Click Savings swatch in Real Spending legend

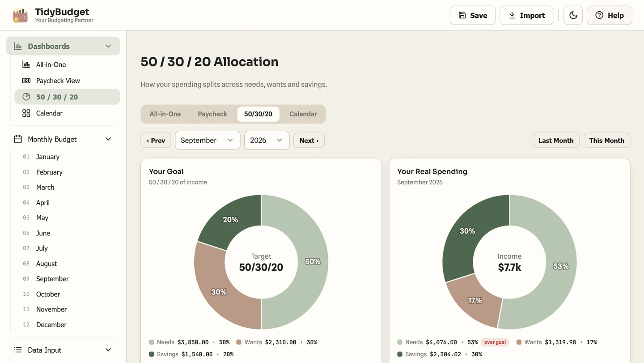pos(400,354)
